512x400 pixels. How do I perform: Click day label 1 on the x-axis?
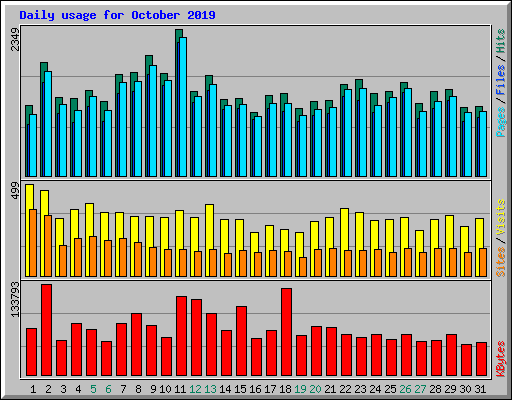point(33,389)
